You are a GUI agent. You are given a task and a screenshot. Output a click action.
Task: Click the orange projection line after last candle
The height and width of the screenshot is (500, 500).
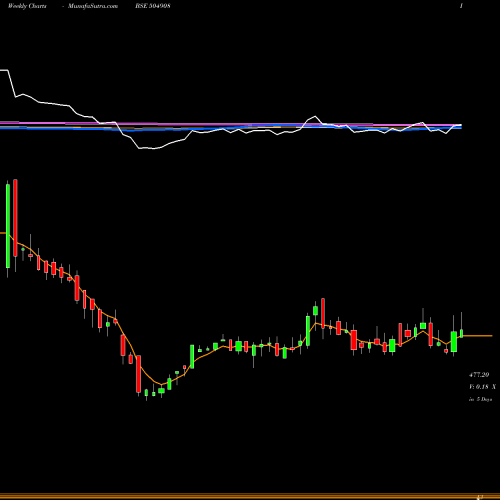tap(478, 336)
